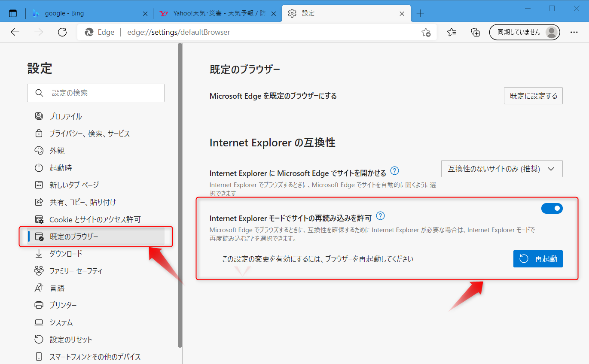This screenshot has width=589, height=364.
Task: Click the 同期していません profile button
Action: [525, 32]
